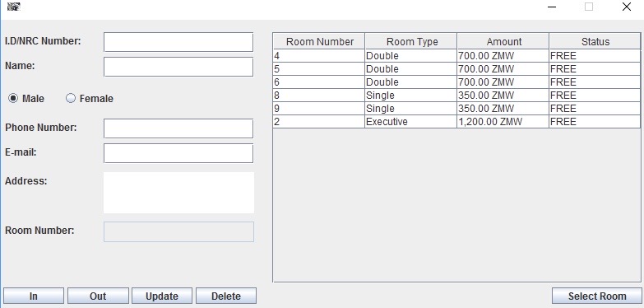Click the Out button
Screen dimensions: 644x308
click(x=98, y=296)
